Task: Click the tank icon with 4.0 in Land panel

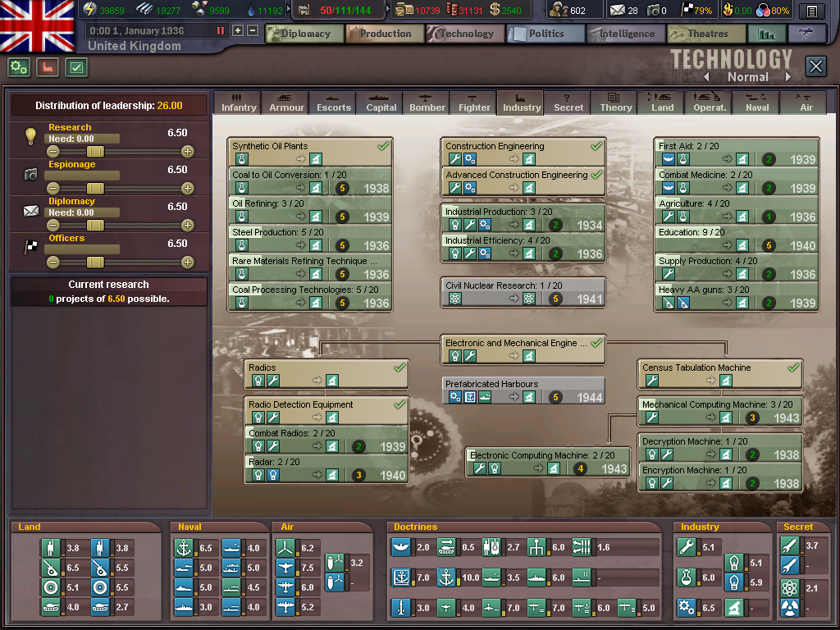Action: 50,608
